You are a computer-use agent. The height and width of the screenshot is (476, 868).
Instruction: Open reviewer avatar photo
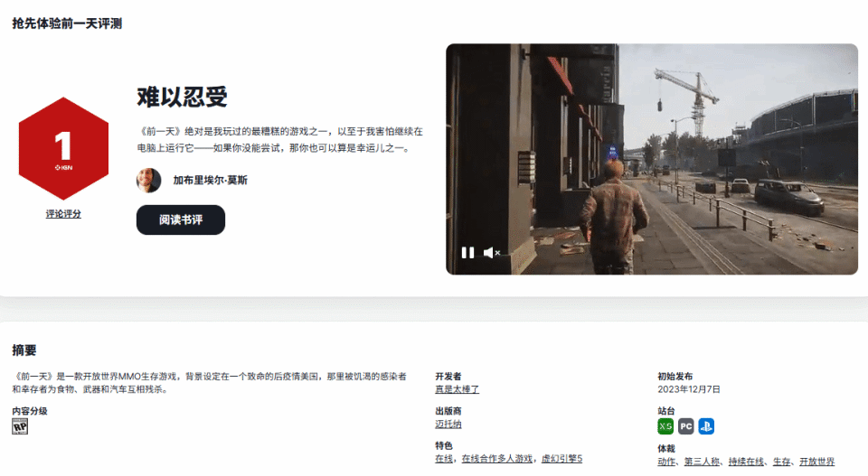148,181
